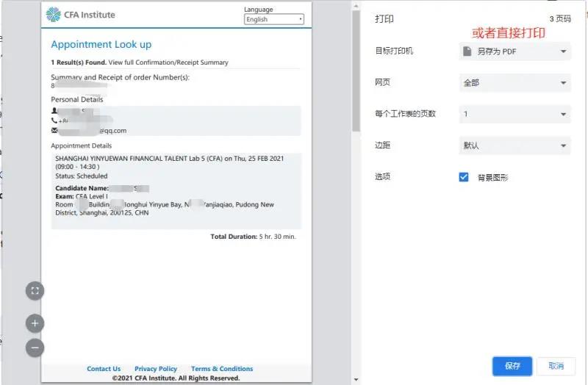
Task: Expand the 边距 dropdown set to 默认
Action: click(514, 145)
